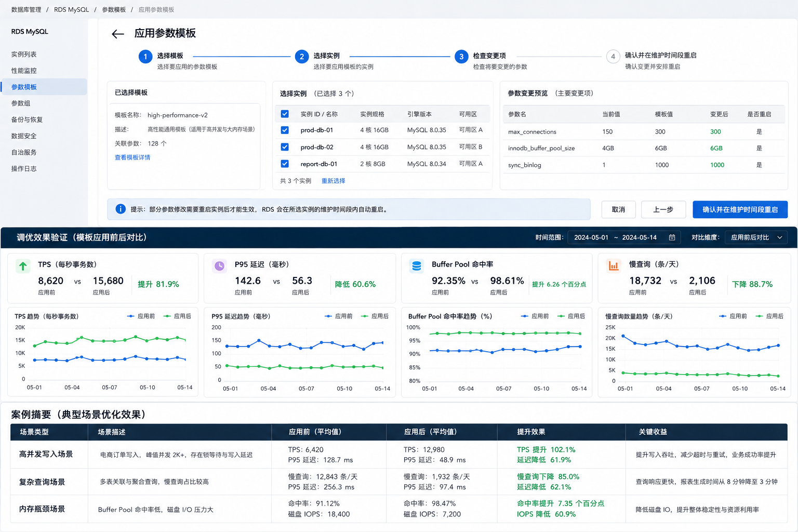This screenshot has height=532, width=798.
Task: Toggle the select-all checkbox in instance header
Action: point(285,114)
